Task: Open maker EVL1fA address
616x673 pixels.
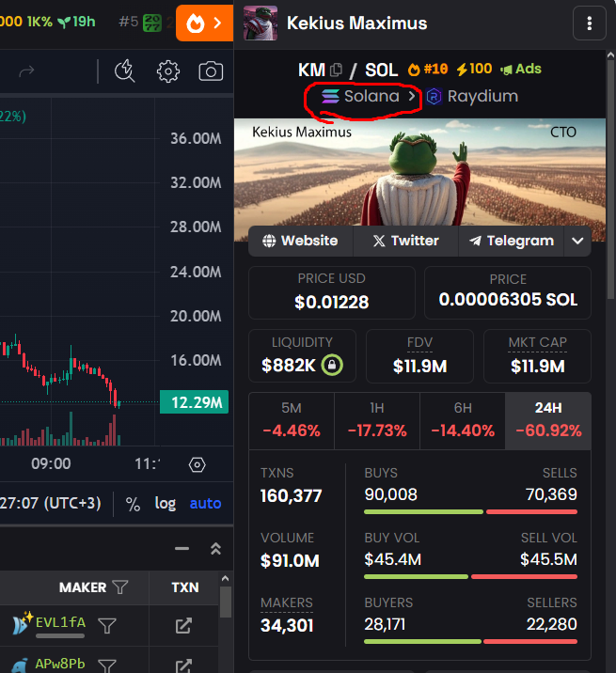Action: click(x=60, y=622)
